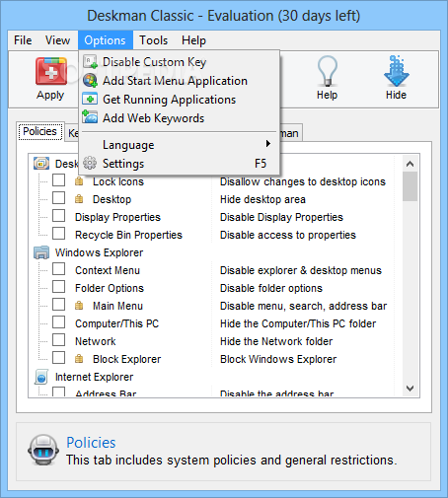Click 'Disable folder options' description
448x498 pixels.
point(271,288)
